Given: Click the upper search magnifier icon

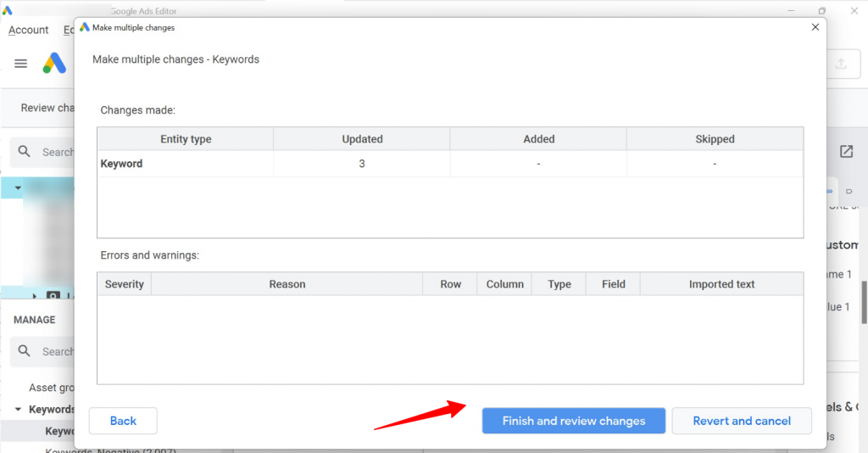Looking at the screenshot, I should pos(24,151).
